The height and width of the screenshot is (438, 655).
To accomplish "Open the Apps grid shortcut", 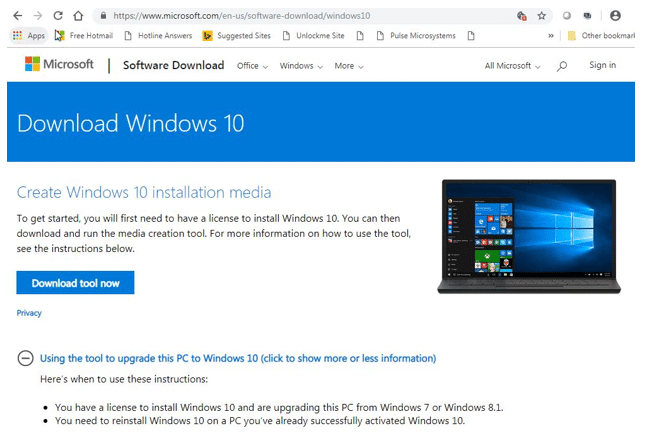I will pyautogui.click(x=28, y=36).
